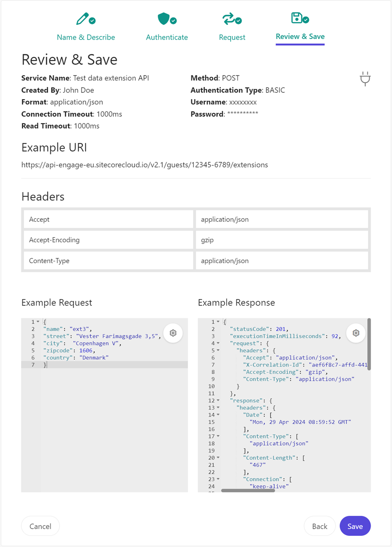The image size is (392, 547).
Task: Click the Connection Timeout 1000ms value
Action: pyautogui.click(x=109, y=114)
